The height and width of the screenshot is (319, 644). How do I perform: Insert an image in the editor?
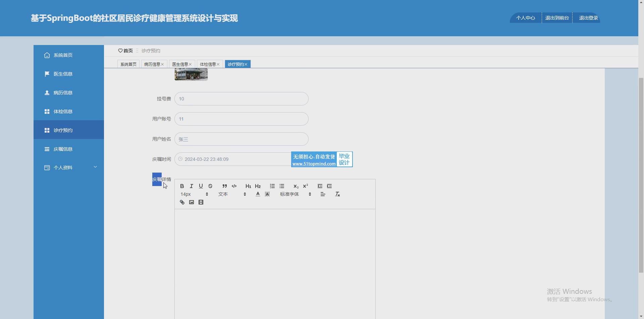191,202
